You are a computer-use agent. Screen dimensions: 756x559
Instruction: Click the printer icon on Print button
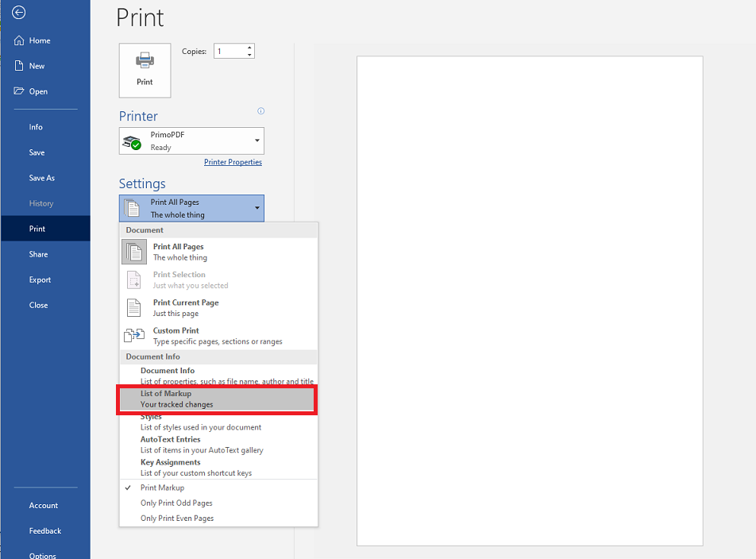coord(145,60)
